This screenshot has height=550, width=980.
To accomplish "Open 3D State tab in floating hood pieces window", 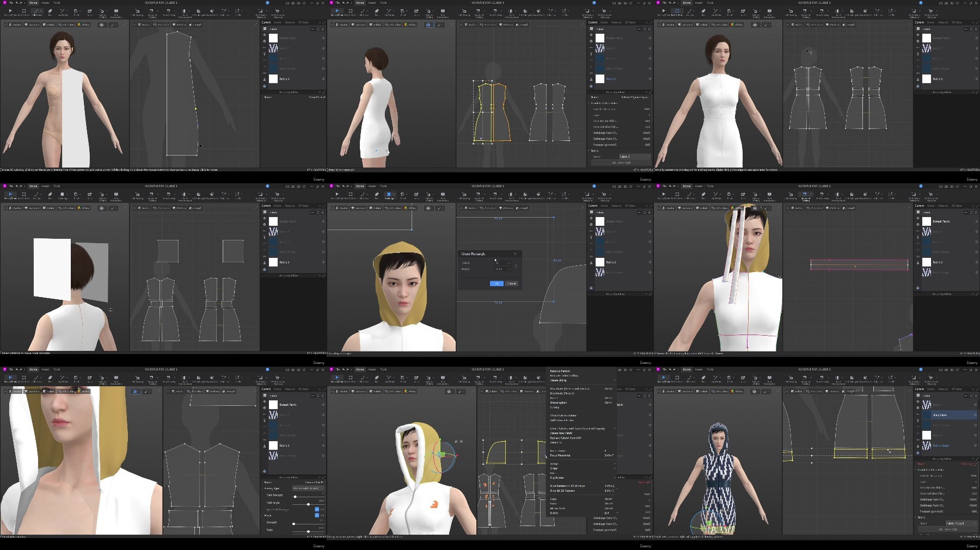I will [303, 206].
